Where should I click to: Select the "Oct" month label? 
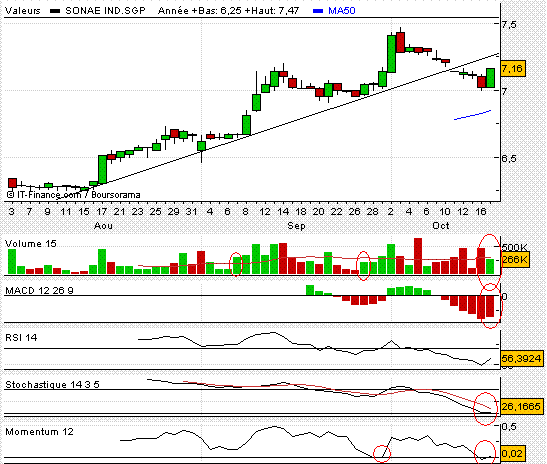click(x=441, y=226)
